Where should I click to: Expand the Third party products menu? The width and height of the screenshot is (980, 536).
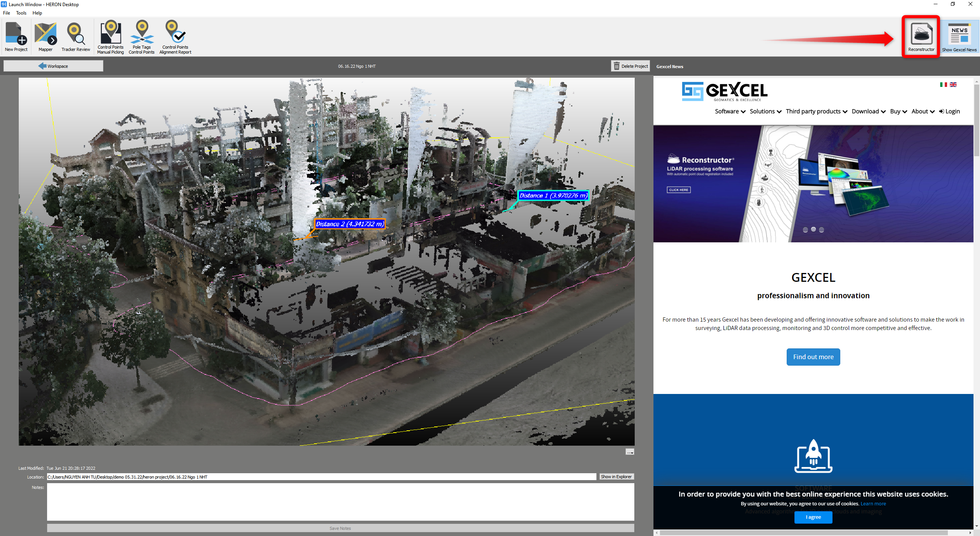(817, 111)
